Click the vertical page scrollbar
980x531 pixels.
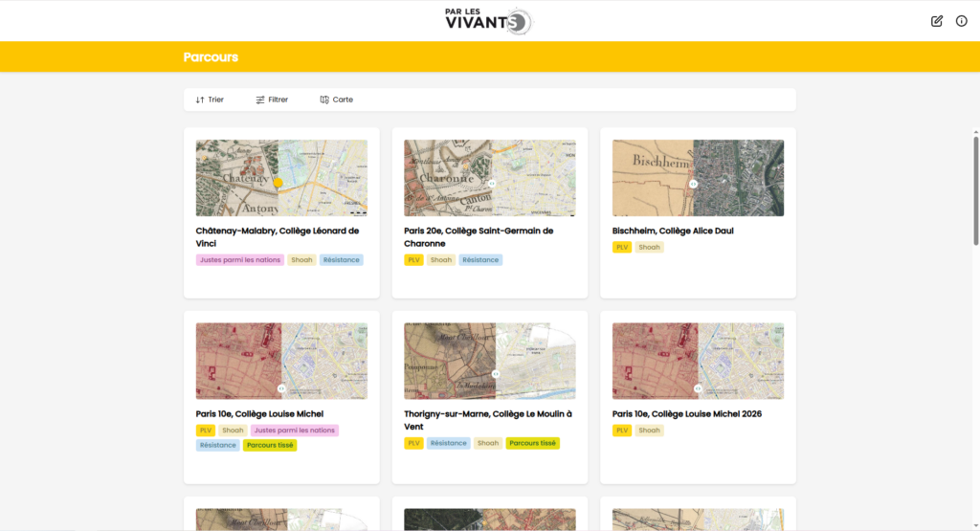(975, 190)
